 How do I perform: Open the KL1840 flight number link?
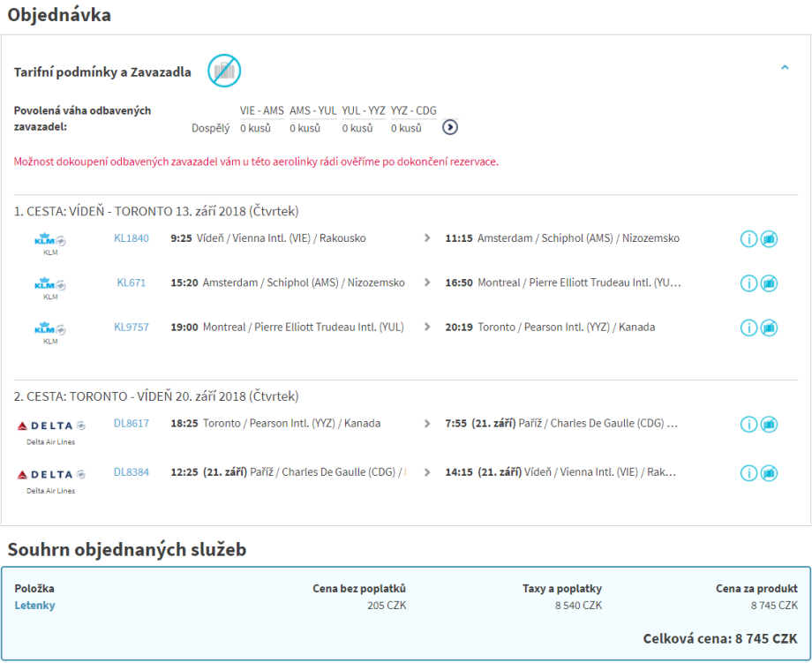point(132,238)
